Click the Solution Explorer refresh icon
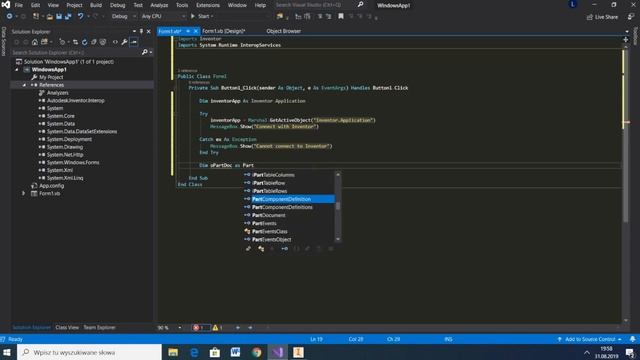Screen dimensions: 640x360 [x=84, y=42]
